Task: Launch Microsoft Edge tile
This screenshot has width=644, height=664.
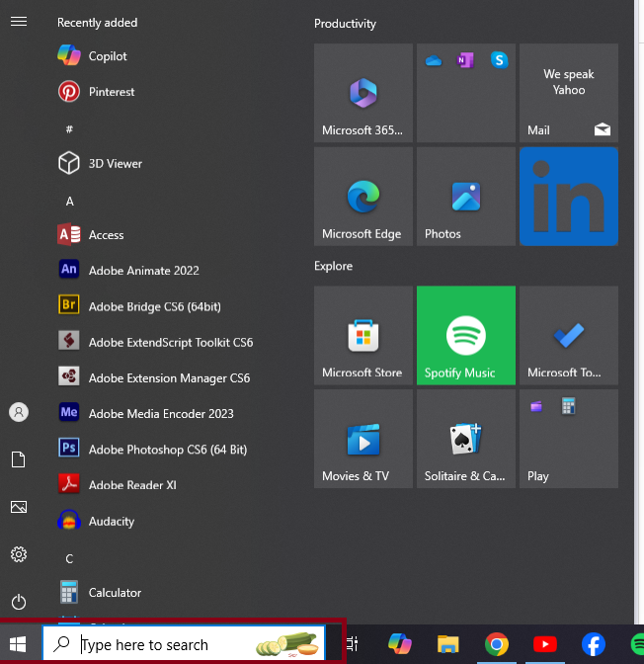Action: [363, 197]
